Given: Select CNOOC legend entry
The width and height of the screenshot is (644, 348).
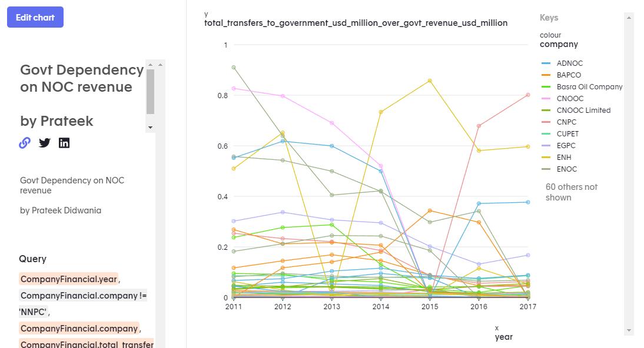Looking at the screenshot, I should (563, 99).
